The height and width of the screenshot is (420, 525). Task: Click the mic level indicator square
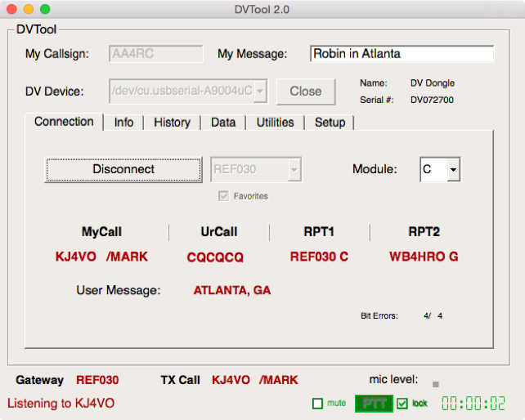pos(436,384)
